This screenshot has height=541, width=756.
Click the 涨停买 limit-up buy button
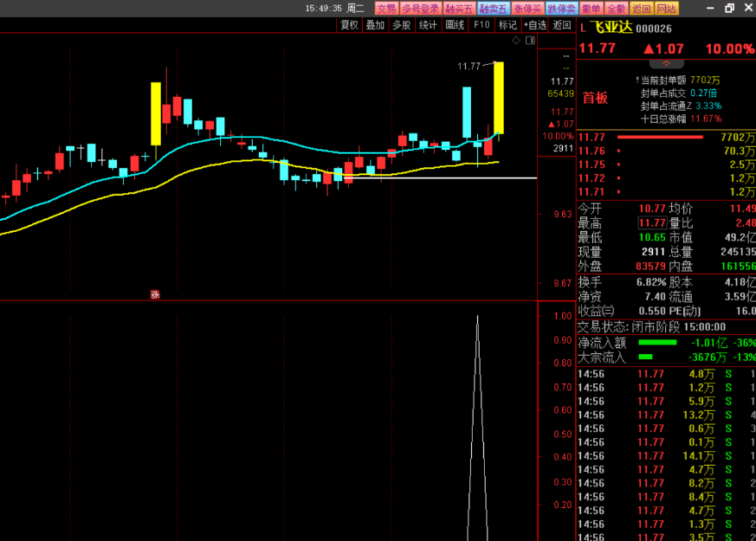[527, 9]
